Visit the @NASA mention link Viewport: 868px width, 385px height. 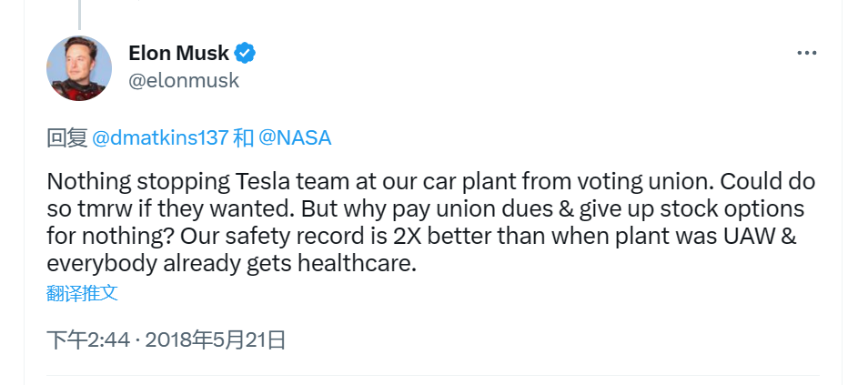(x=295, y=138)
